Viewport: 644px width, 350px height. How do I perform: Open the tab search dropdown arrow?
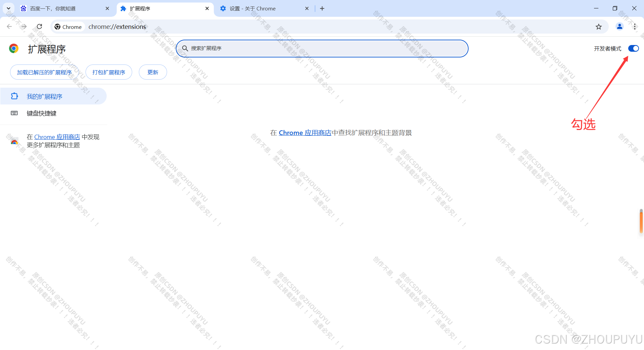9,8
